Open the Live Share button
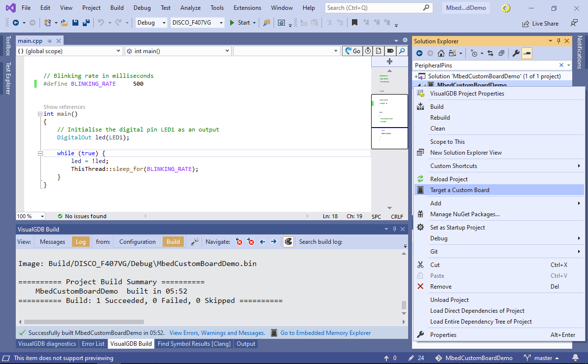The height and width of the screenshot is (364, 588). point(540,24)
